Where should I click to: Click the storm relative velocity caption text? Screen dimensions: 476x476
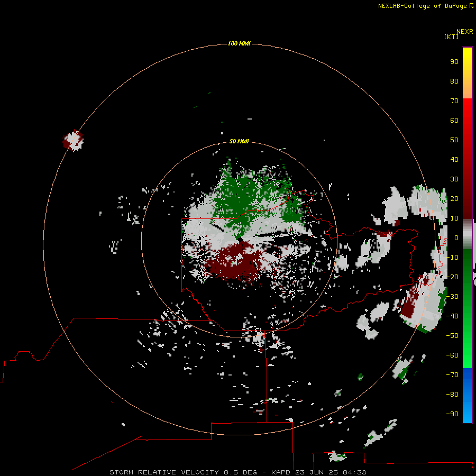point(237,472)
